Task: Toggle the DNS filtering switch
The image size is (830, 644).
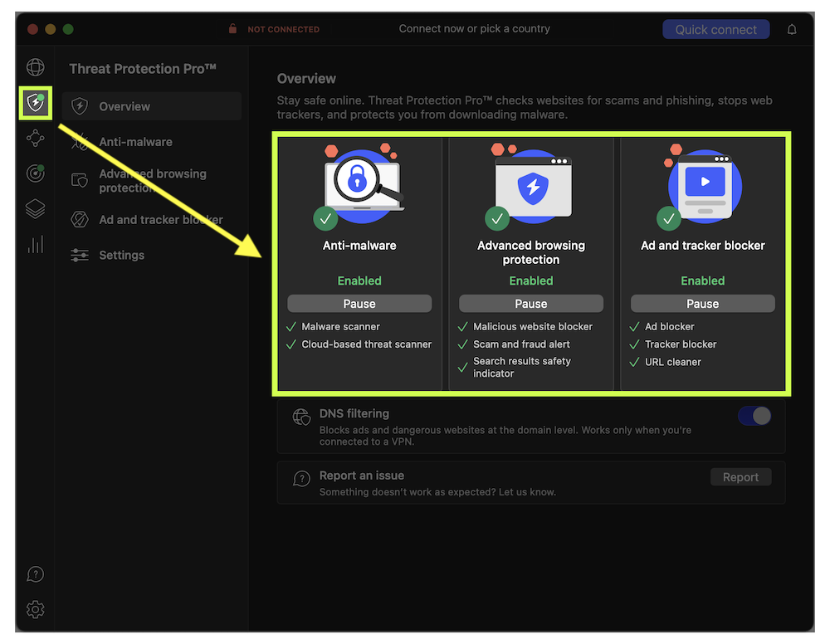Action: coord(754,416)
